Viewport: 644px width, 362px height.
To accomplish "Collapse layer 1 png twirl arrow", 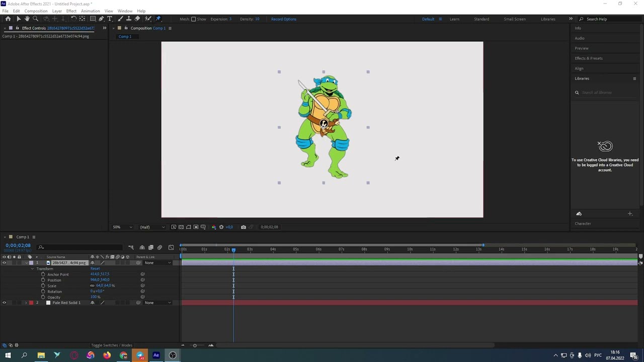I will click(x=26, y=263).
